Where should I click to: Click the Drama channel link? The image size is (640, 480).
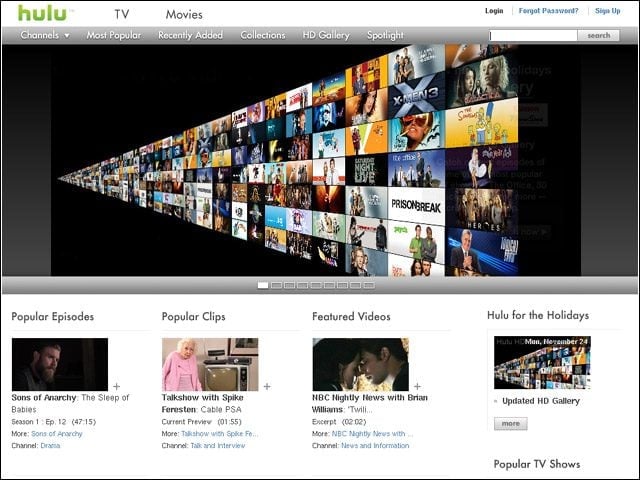[x=50, y=446]
